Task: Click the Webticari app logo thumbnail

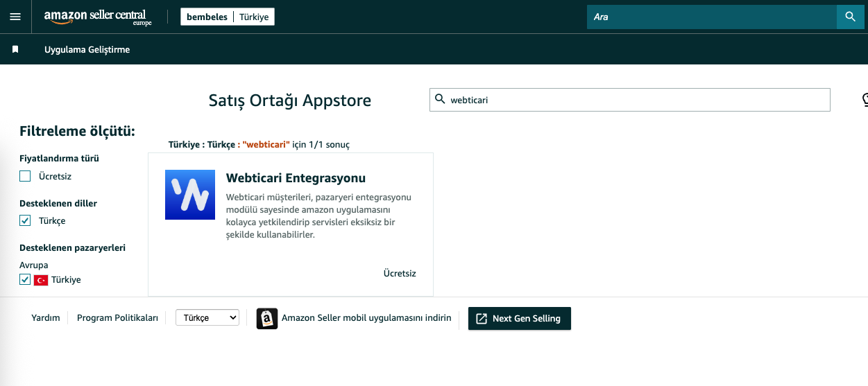Action: (x=190, y=195)
